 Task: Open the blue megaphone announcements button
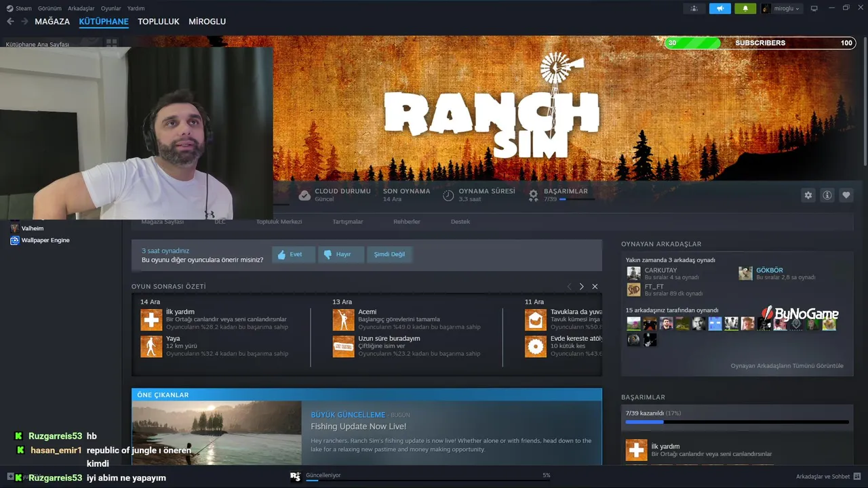pos(720,8)
